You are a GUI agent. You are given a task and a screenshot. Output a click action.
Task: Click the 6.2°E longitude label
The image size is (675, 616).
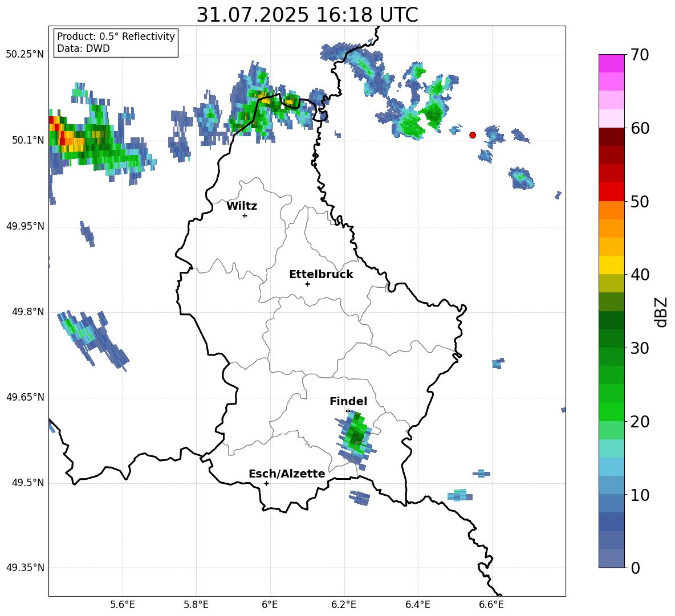[x=344, y=605]
